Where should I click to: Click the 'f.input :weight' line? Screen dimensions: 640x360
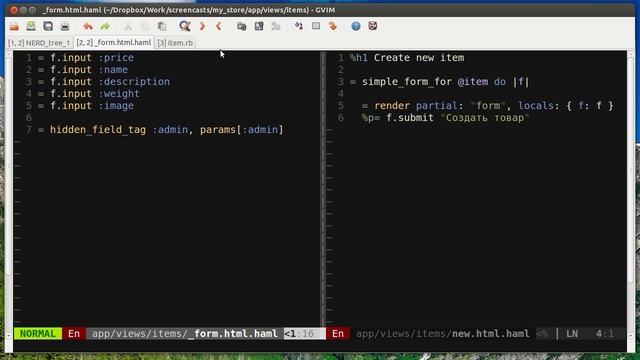click(x=89, y=94)
